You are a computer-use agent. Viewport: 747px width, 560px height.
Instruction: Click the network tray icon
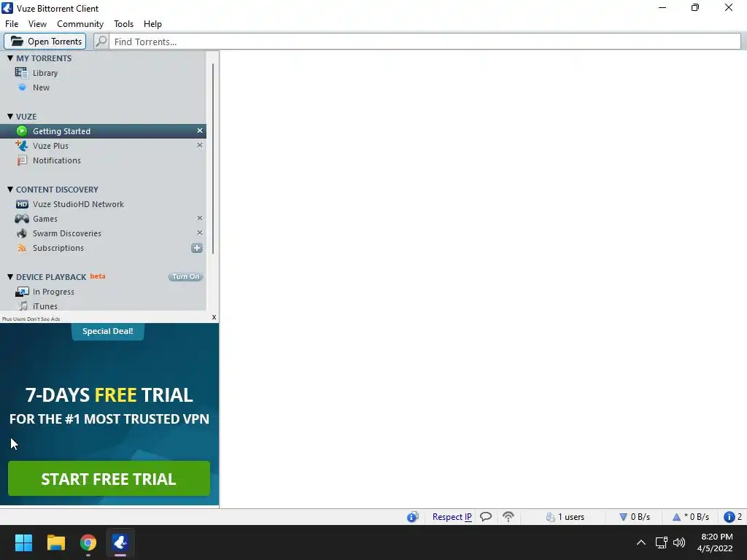[661, 542]
